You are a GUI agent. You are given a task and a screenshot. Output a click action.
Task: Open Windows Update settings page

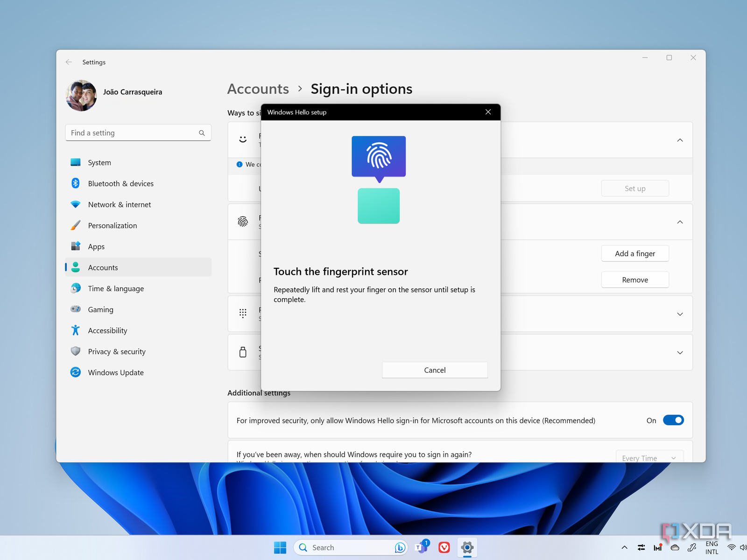[x=116, y=372]
